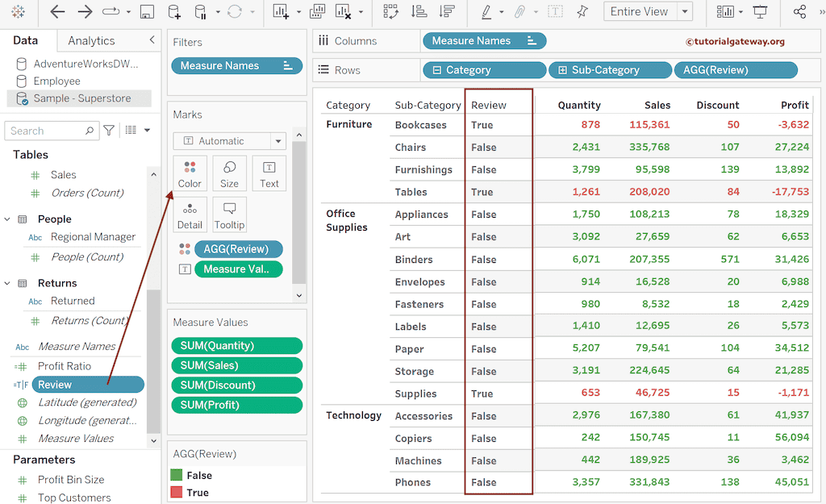
Task: Select the Sample - Superstore data source
Action: pos(81,98)
